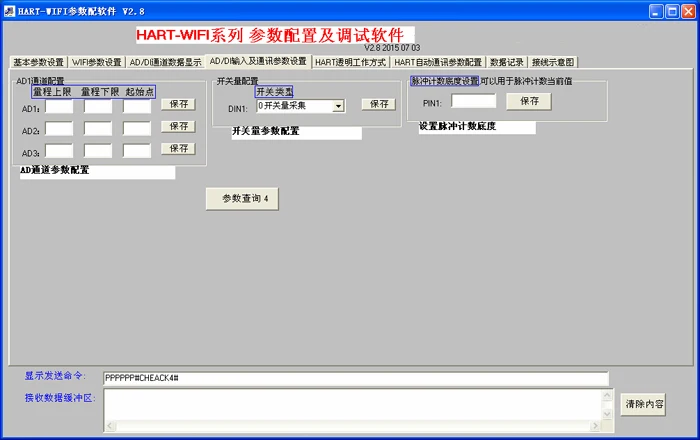
Task: Click the V2.8 2015 07 03 version text
Action: coord(392,48)
